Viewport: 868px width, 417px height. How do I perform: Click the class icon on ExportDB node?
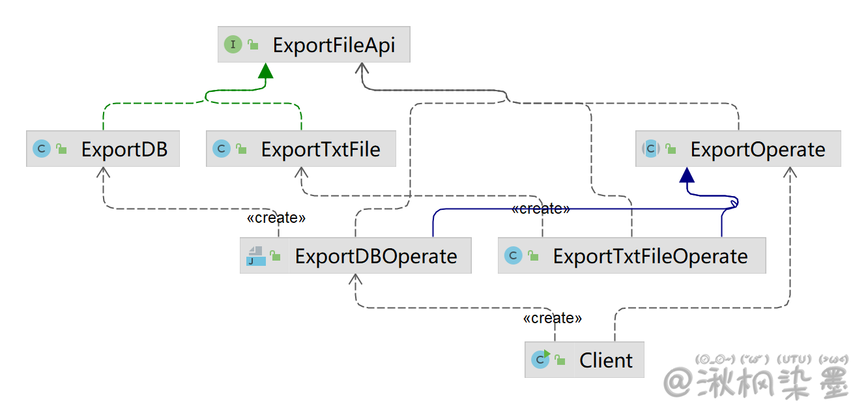[41, 149]
